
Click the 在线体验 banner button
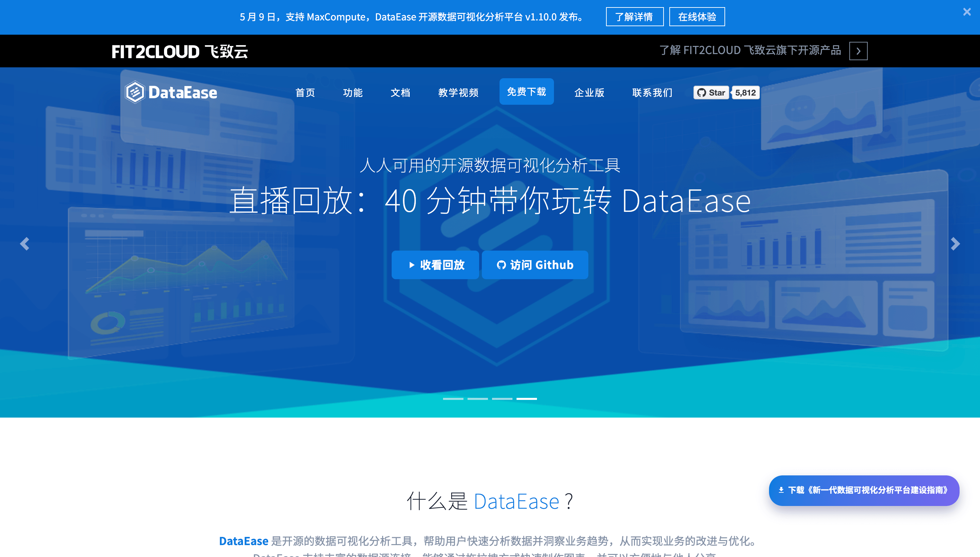[x=697, y=16]
